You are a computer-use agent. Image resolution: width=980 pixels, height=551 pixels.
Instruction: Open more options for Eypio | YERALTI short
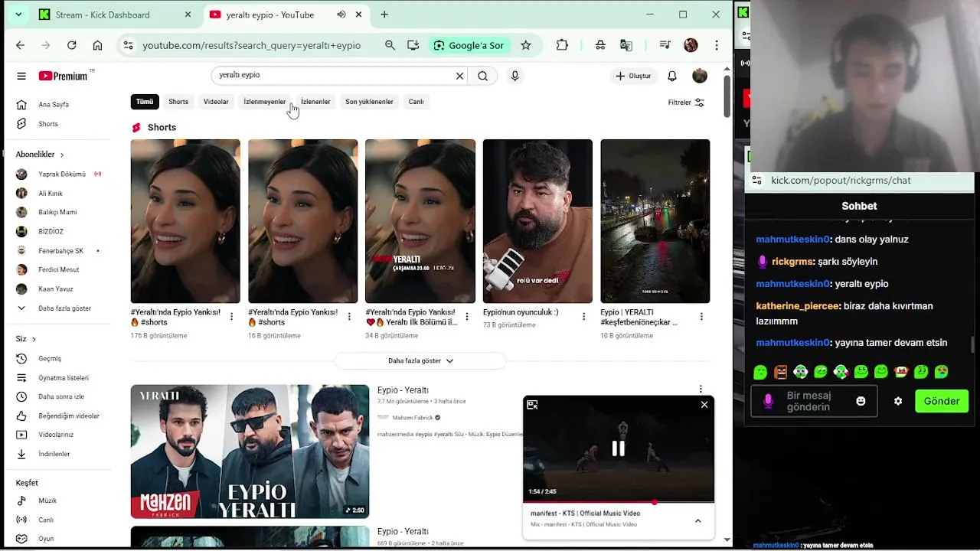click(x=701, y=316)
